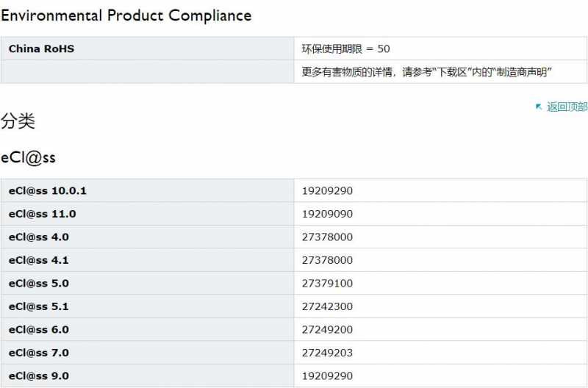
Task: Select the eCl@ss 9.0 row label
Action: (39, 376)
